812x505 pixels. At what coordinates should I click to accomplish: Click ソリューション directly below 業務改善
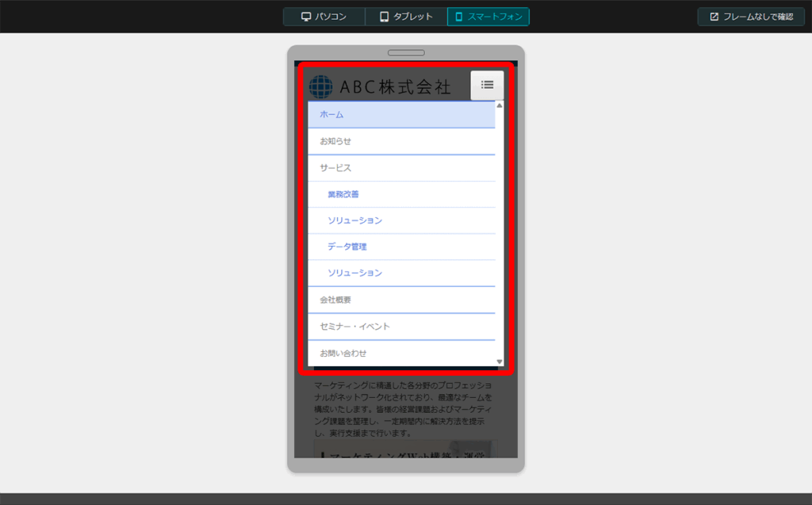354,220
